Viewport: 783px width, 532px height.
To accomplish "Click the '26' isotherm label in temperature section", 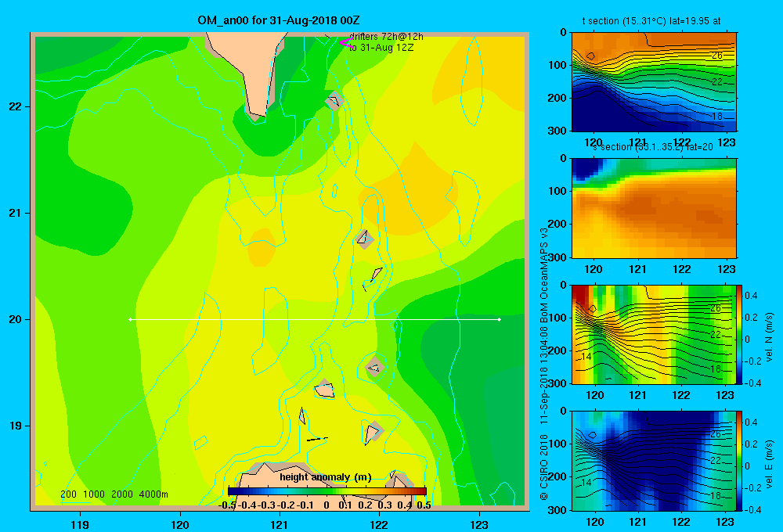I will click(716, 56).
